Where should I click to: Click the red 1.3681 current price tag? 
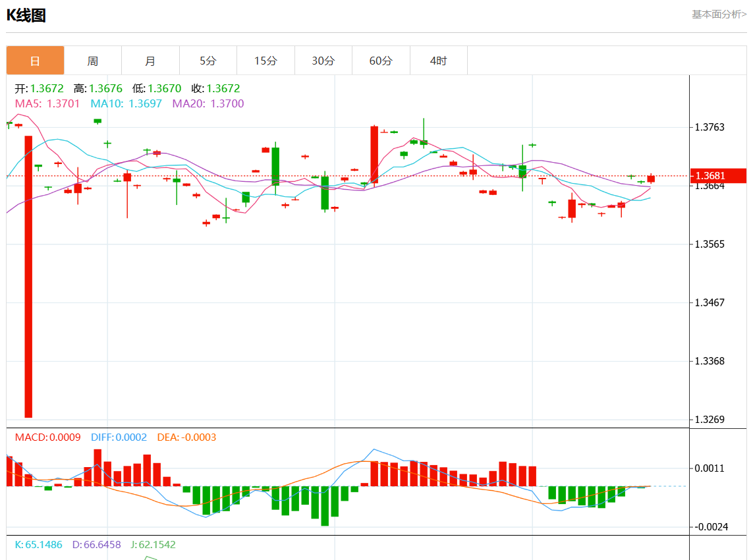tap(718, 176)
